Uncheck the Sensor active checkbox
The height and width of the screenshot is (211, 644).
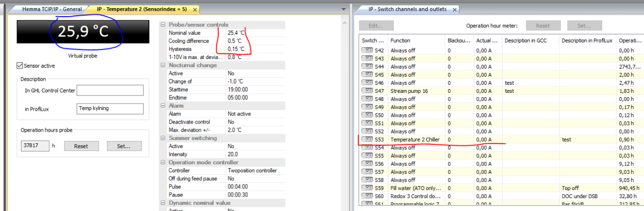tap(20, 66)
